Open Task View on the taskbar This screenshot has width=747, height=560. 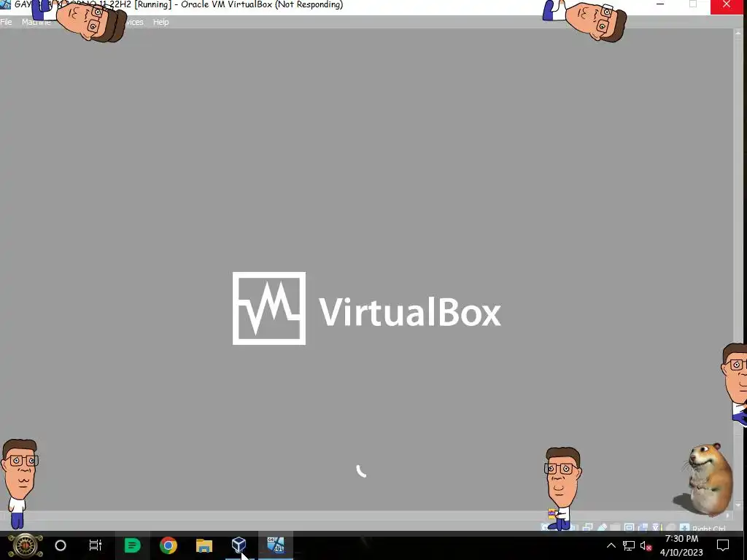click(96, 545)
